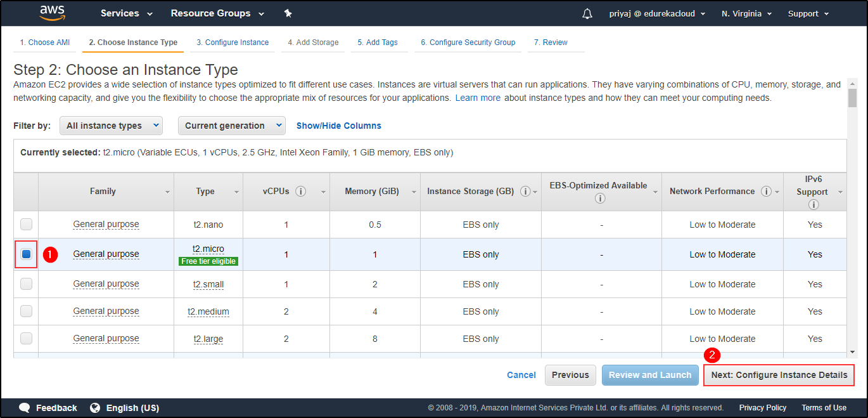Open the Family column sort arrow
Image resolution: width=868 pixels, height=418 pixels.
tap(168, 192)
